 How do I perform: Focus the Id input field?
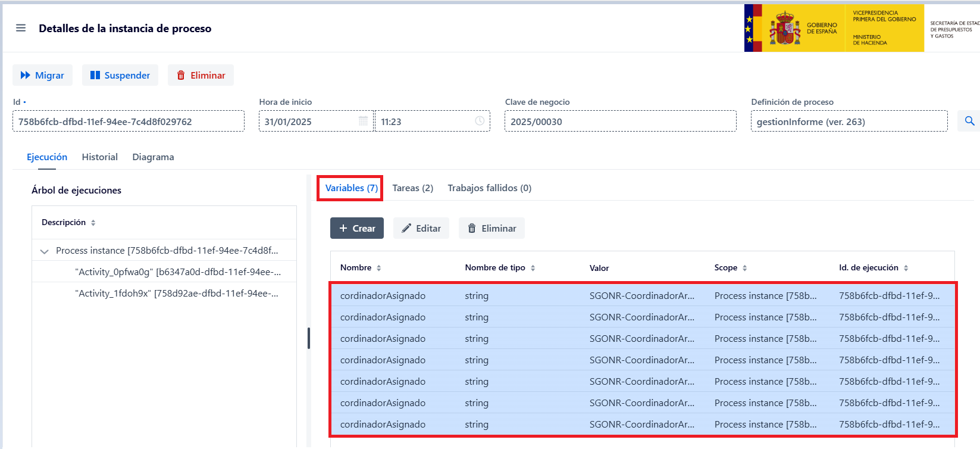tap(129, 121)
